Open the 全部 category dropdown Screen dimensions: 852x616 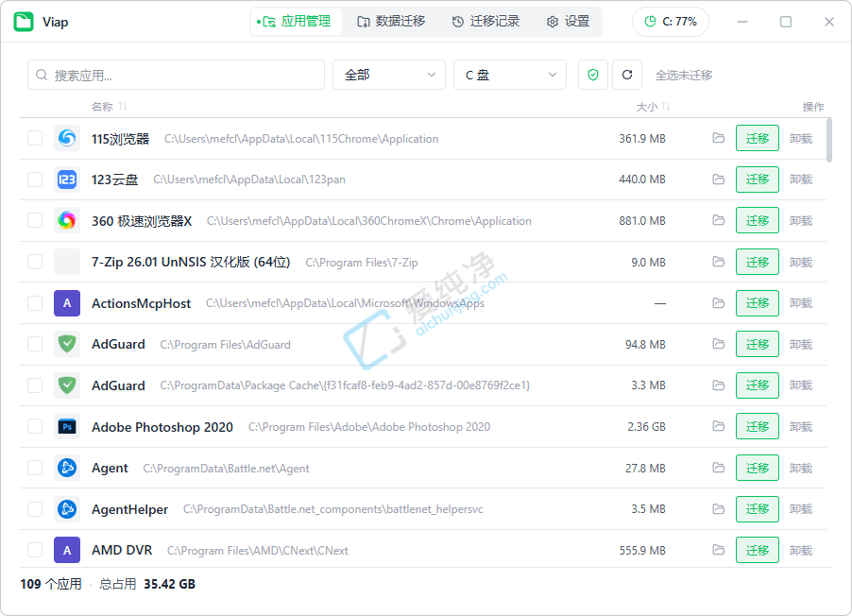coord(389,75)
